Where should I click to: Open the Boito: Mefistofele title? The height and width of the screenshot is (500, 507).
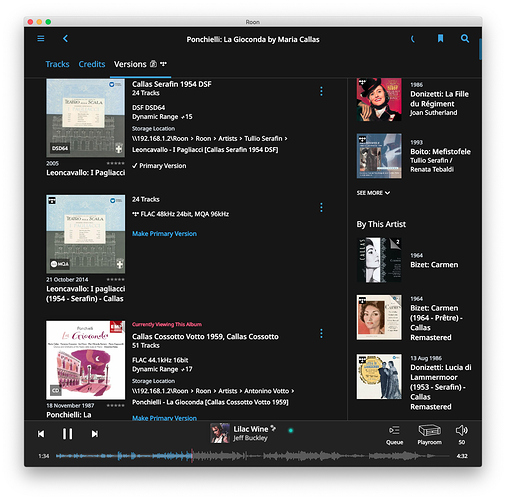coord(440,152)
